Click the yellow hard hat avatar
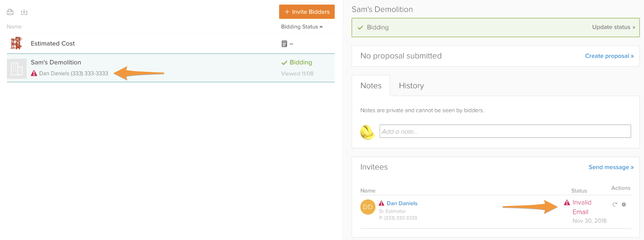The image size is (644, 240). point(367,132)
